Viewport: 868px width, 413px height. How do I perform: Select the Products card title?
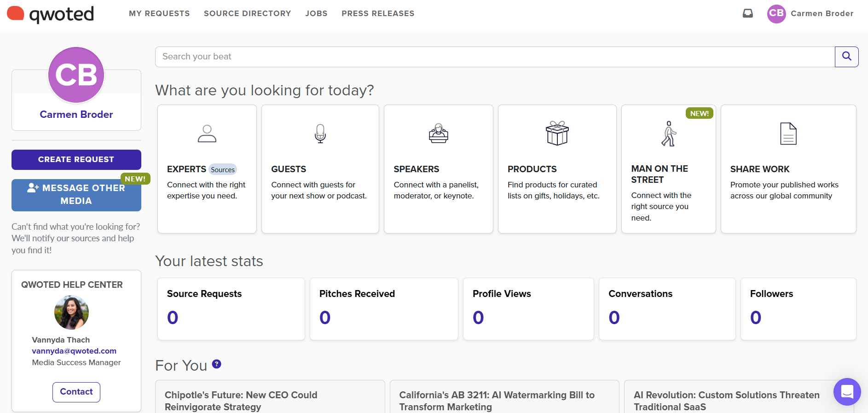532,169
